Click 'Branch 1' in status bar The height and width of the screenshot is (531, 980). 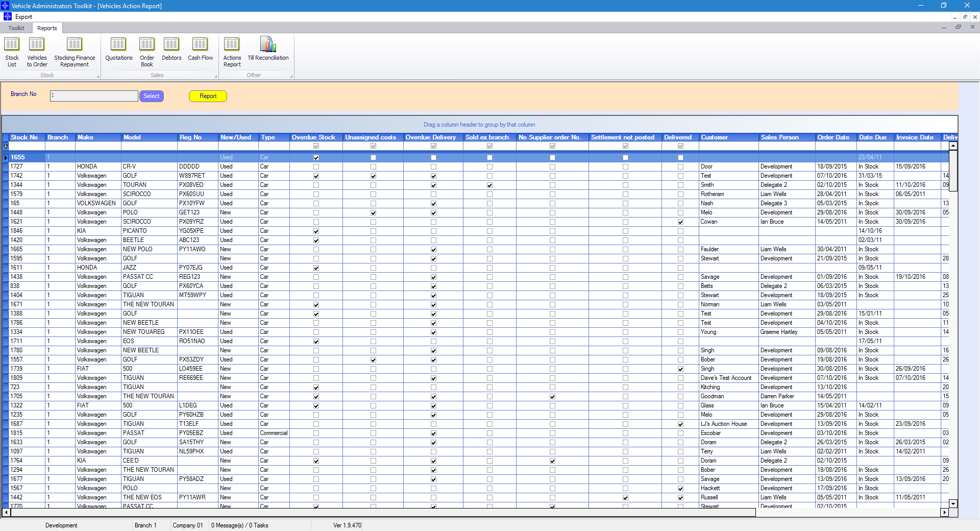(145, 525)
